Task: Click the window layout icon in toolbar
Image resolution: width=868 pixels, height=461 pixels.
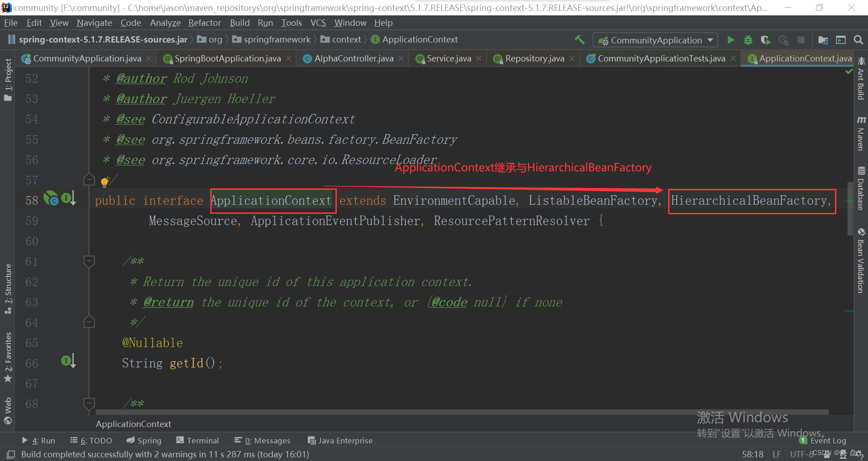Action: [x=841, y=40]
